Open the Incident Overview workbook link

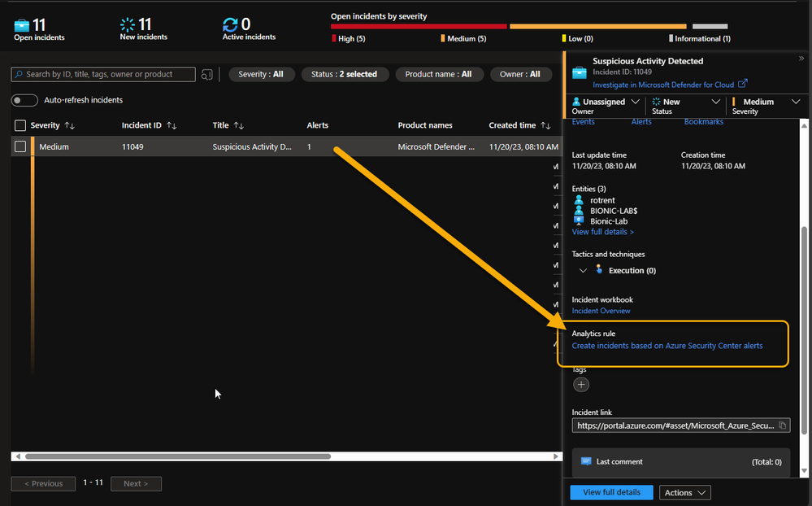(601, 311)
